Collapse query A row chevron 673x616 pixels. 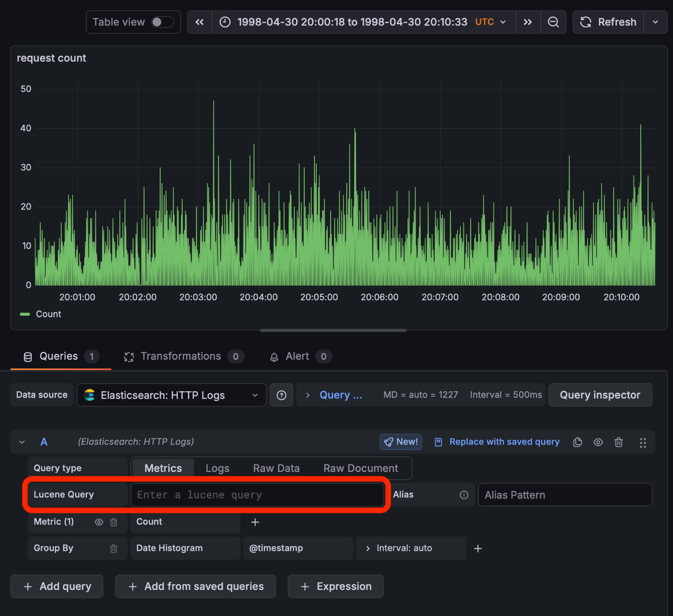(22, 442)
